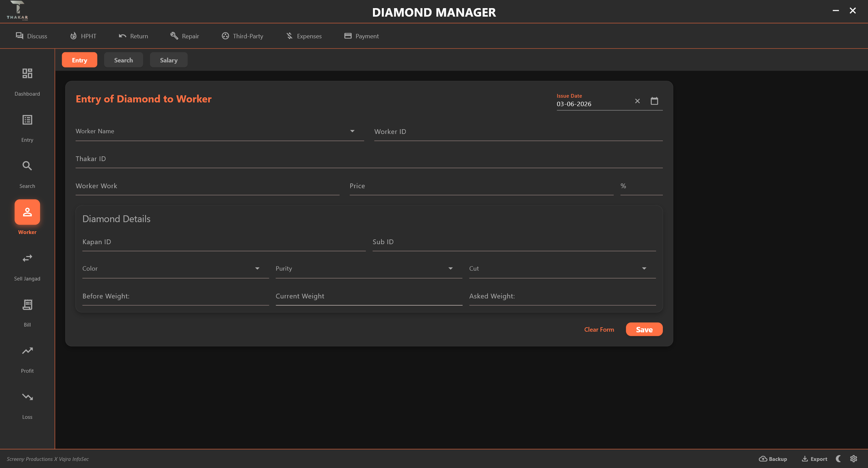The width and height of the screenshot is (868, 468).
Task: Open Sell Jangad swap-arrows icon
Action: (x=27, y=258)
